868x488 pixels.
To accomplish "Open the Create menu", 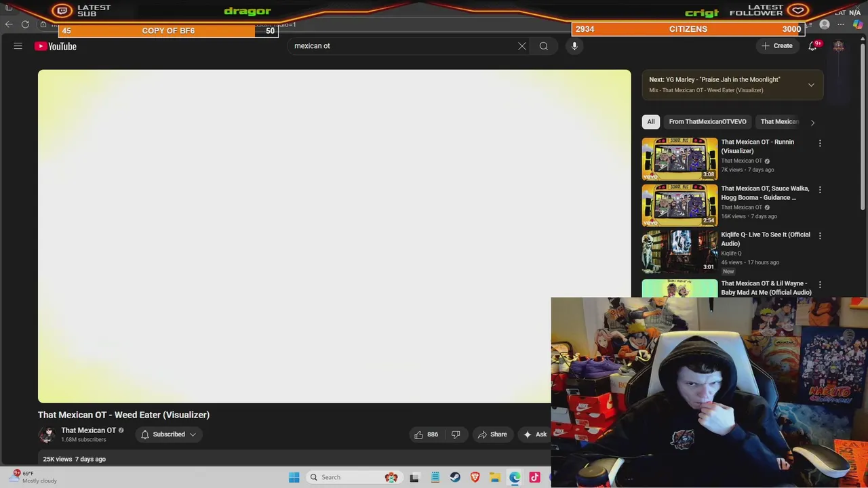I will click(x=777, y=46).
